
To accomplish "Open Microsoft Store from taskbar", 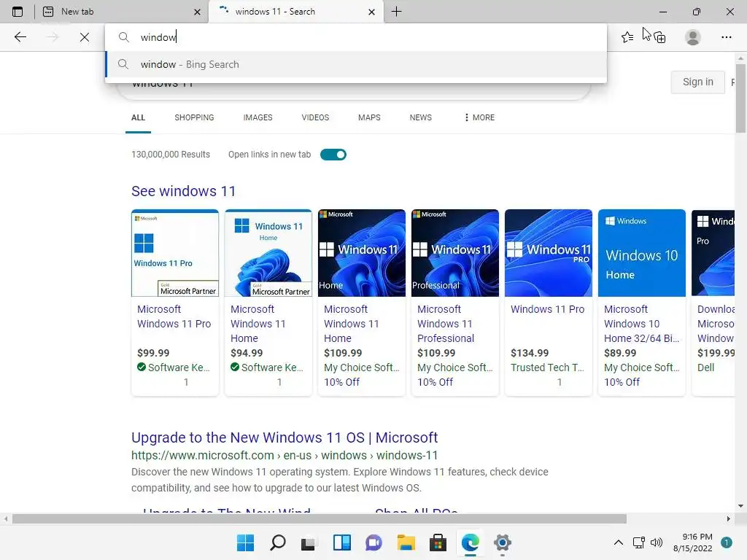I will tap(438, 542).
